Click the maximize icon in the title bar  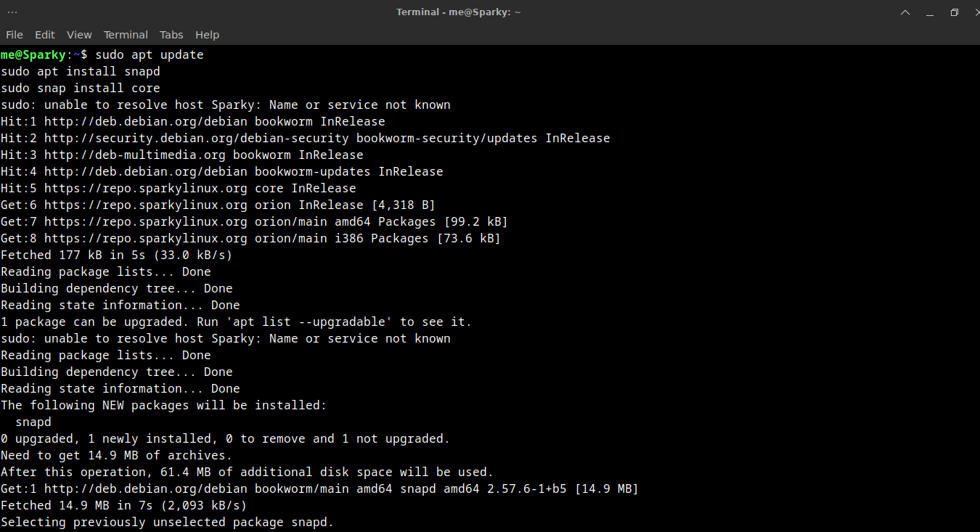[954, 12]
